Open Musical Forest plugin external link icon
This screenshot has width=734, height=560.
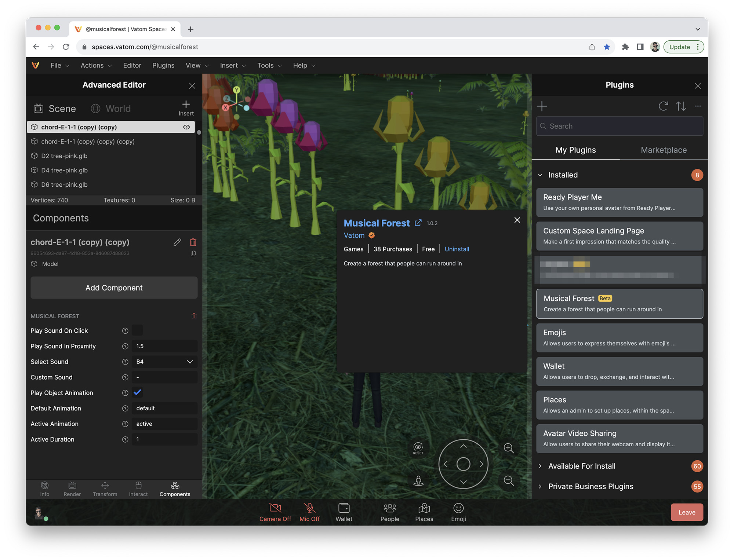tap(418, 223)
